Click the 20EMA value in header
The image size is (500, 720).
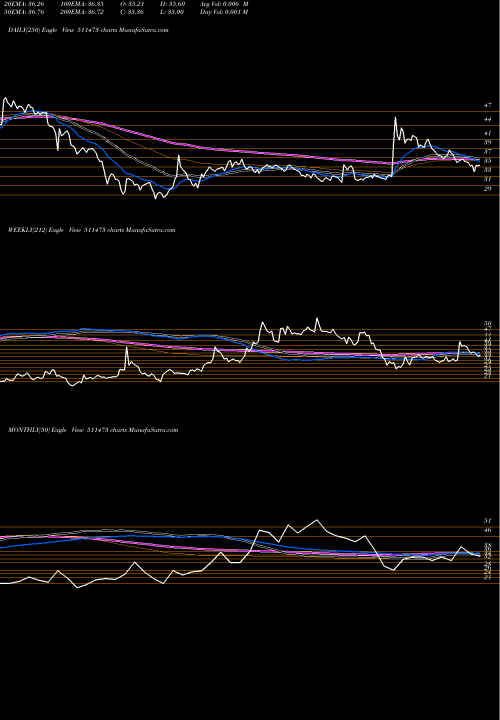pyautogui.click(x=23, y=4)
